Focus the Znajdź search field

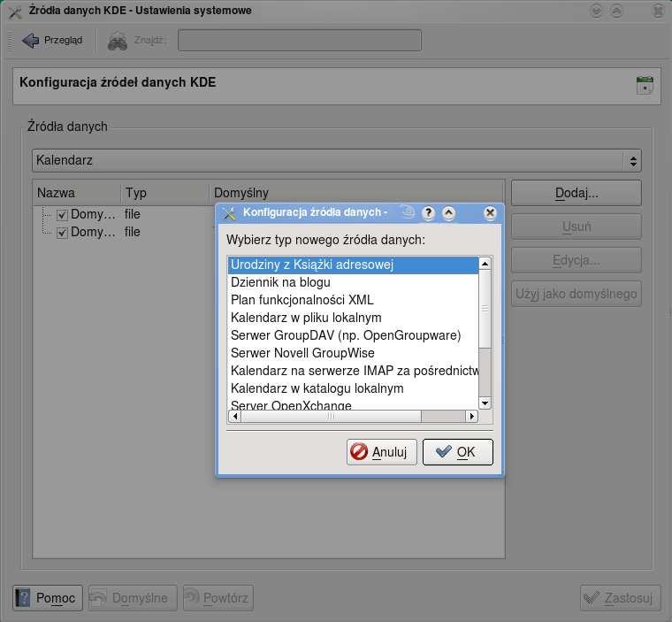click(300, 41)
